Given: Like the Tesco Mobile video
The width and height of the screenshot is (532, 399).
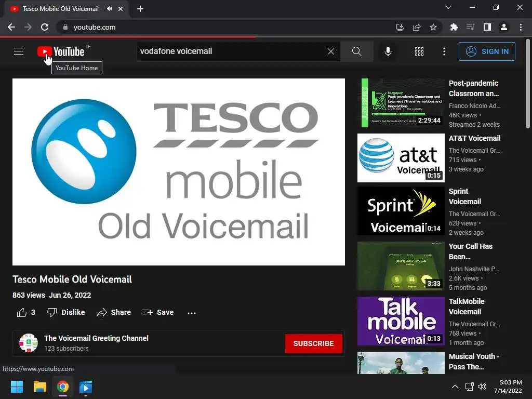Looking at the screenshot, I should [26, 312].
